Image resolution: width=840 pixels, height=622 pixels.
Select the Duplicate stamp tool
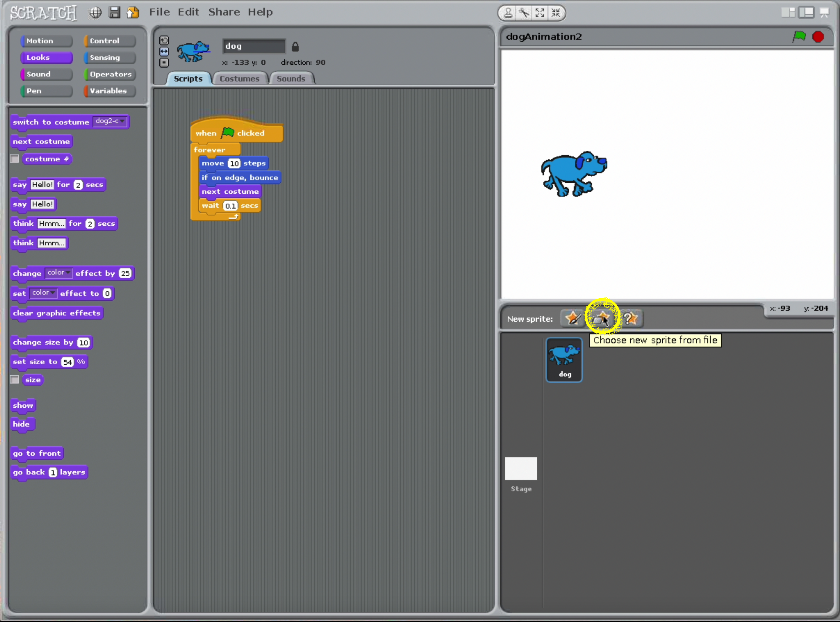coord(508,13)
